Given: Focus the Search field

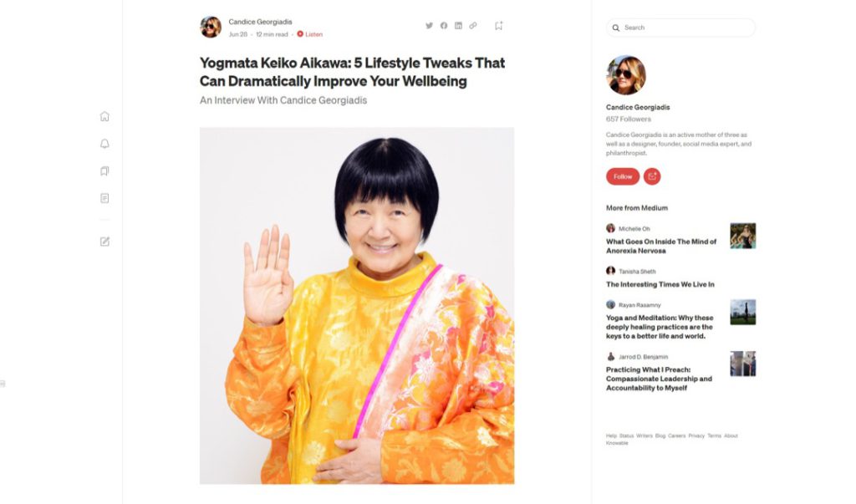Looking at the screenshot, I should pyautogui.click(x=680, y=28).
